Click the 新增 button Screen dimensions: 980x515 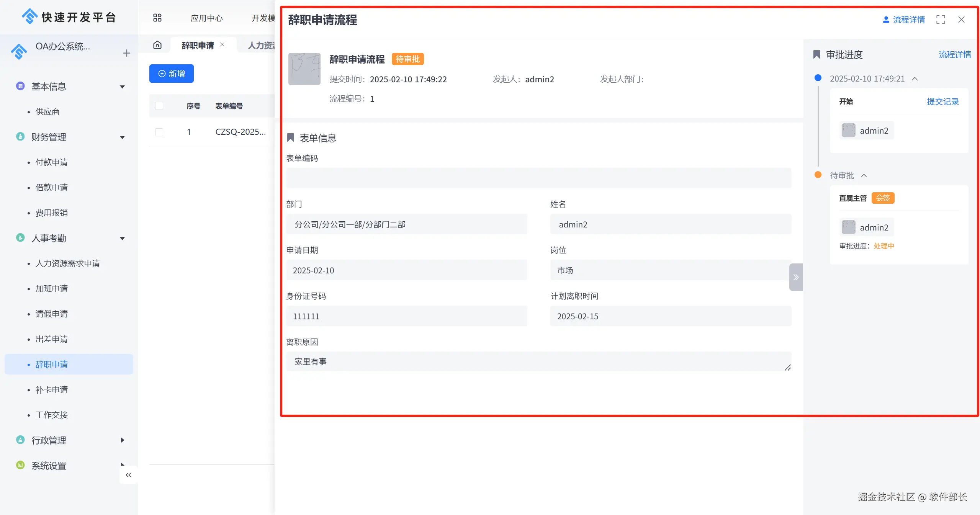[x=172, y=74]
